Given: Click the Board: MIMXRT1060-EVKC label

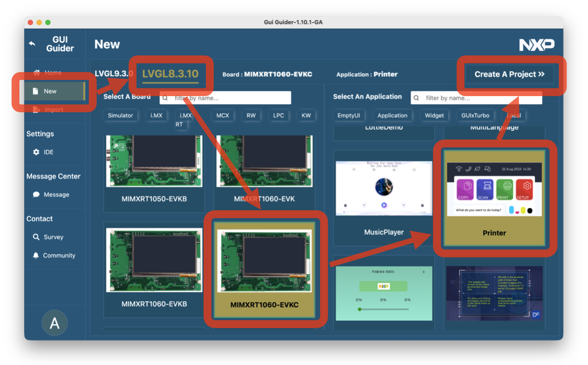Looking at the screenshot, I should tap(267, 74).
